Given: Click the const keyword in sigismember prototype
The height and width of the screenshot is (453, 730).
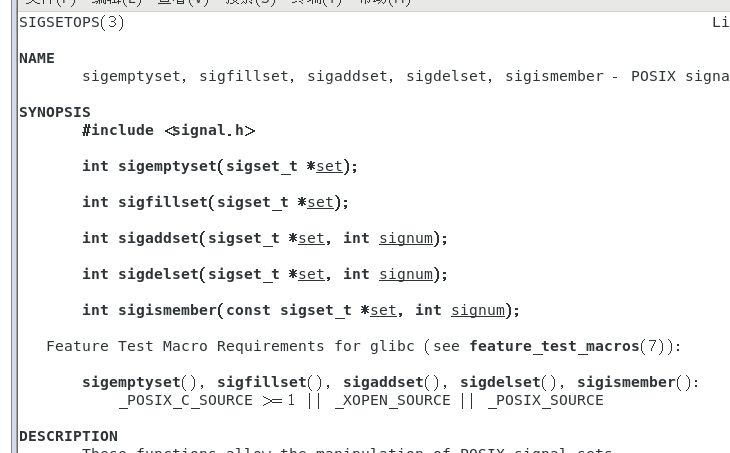Looking at the screenshot, I should click(x=248, y=311).
